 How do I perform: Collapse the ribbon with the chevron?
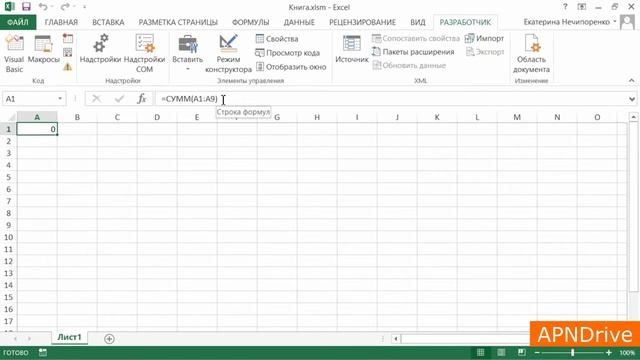631,81
